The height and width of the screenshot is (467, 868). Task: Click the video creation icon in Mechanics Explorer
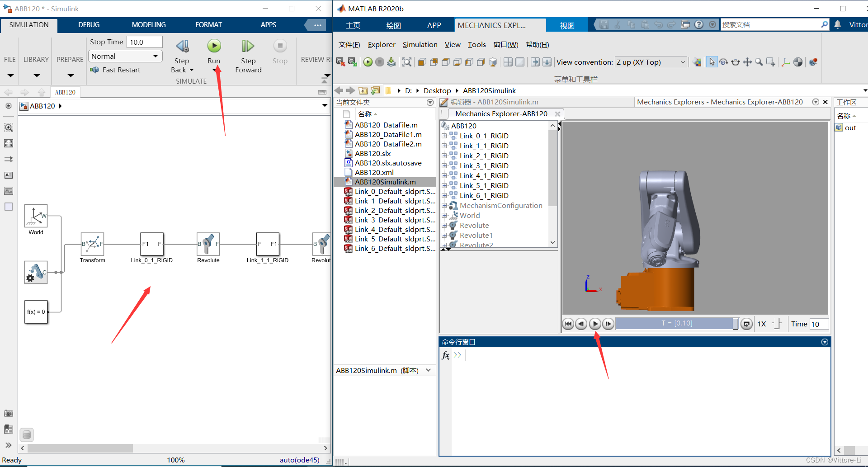pos(813,62)
